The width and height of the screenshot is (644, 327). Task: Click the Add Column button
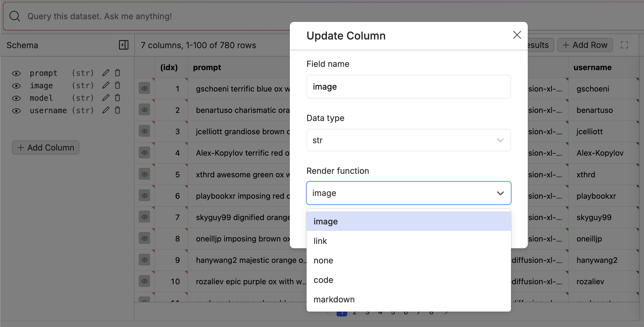(x=46, y=148)
